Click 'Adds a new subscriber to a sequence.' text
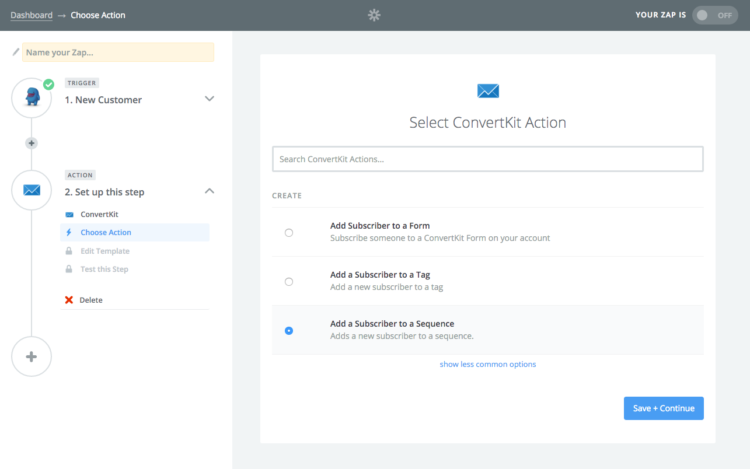Screen dimensions: 750x469 (402, 336)
